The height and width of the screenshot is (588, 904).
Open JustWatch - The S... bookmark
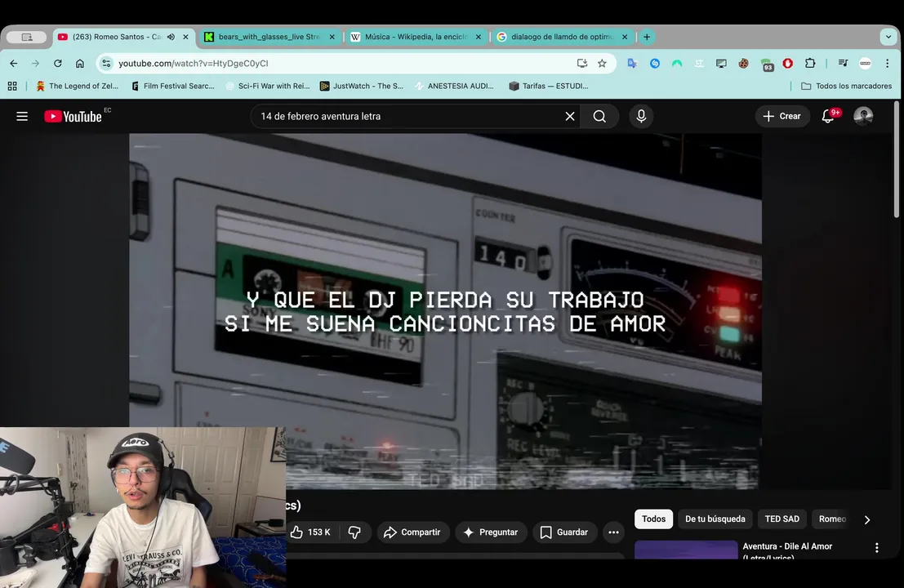click(x=362, y=86)
